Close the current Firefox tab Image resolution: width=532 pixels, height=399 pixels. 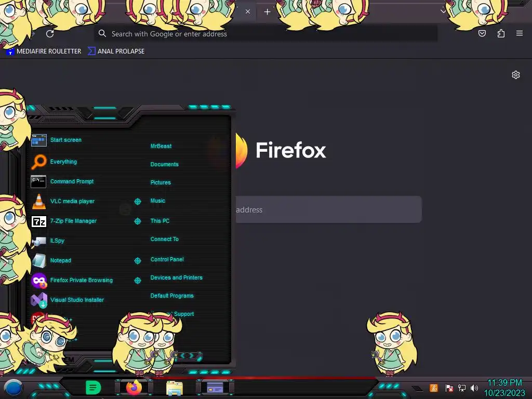248,11
